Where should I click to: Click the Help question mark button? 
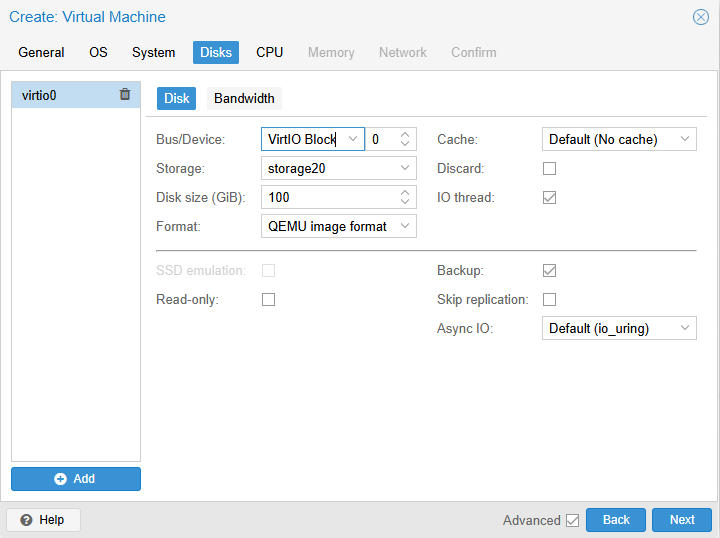click(43, 520)
